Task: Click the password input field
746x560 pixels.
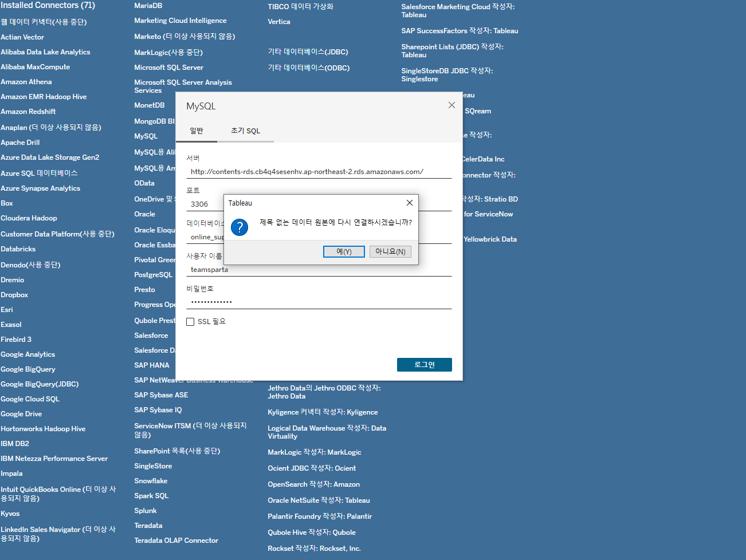Action: pyautogui.click(x=319, y=302)
